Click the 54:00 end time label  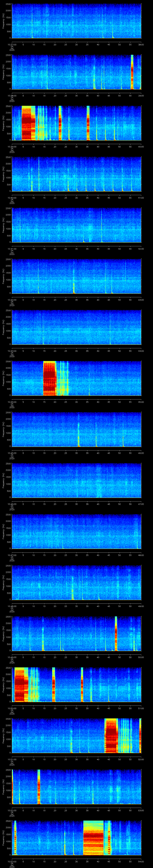coord(141,861)
